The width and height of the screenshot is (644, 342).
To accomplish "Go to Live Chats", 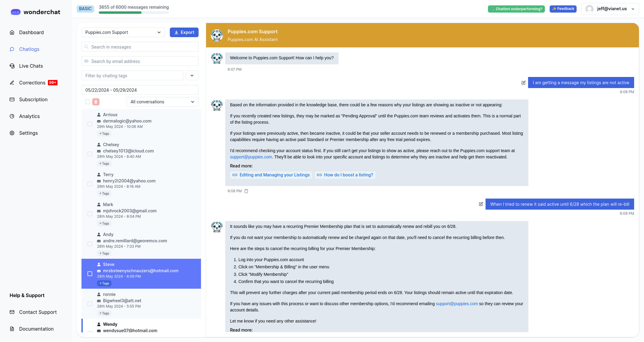I will (x=31, y=66).
